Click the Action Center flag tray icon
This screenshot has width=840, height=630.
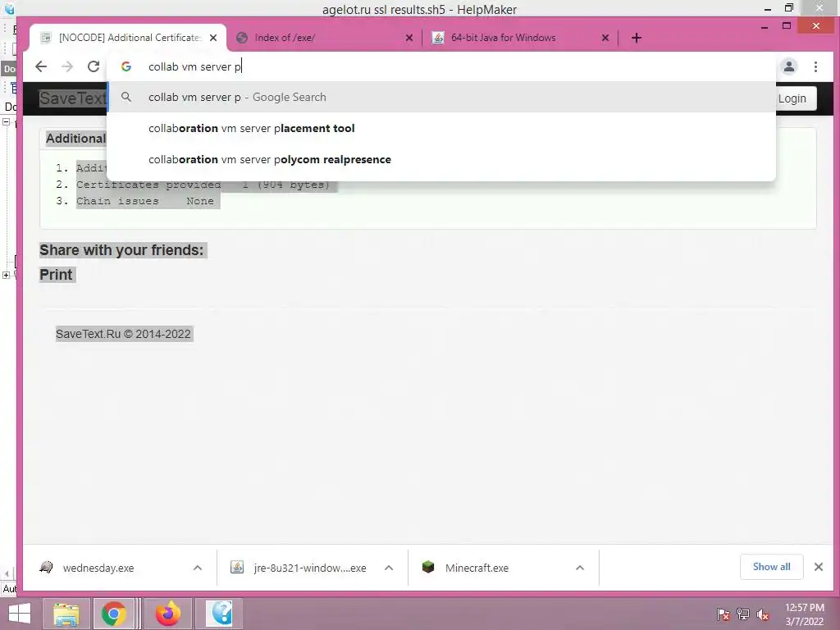pos(723,614)
